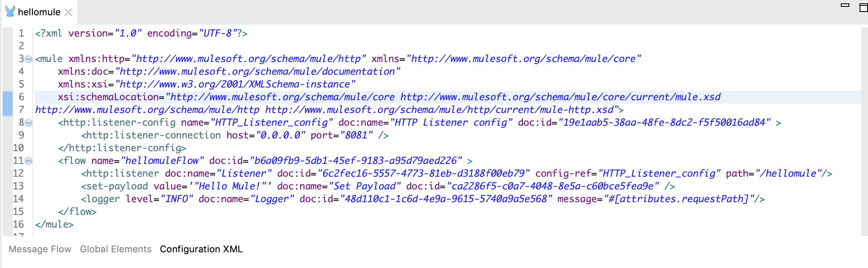Maximize the editor pane

(863, 7)
